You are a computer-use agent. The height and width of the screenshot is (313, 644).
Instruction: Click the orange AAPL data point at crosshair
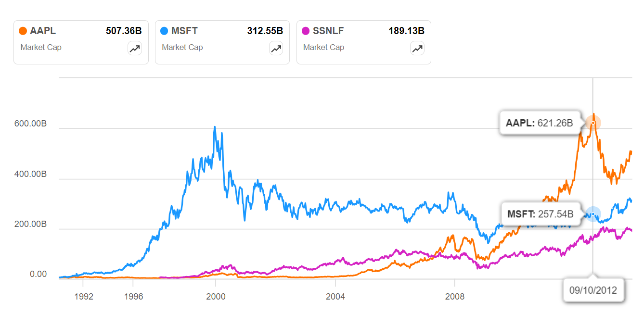pos(593,123)
